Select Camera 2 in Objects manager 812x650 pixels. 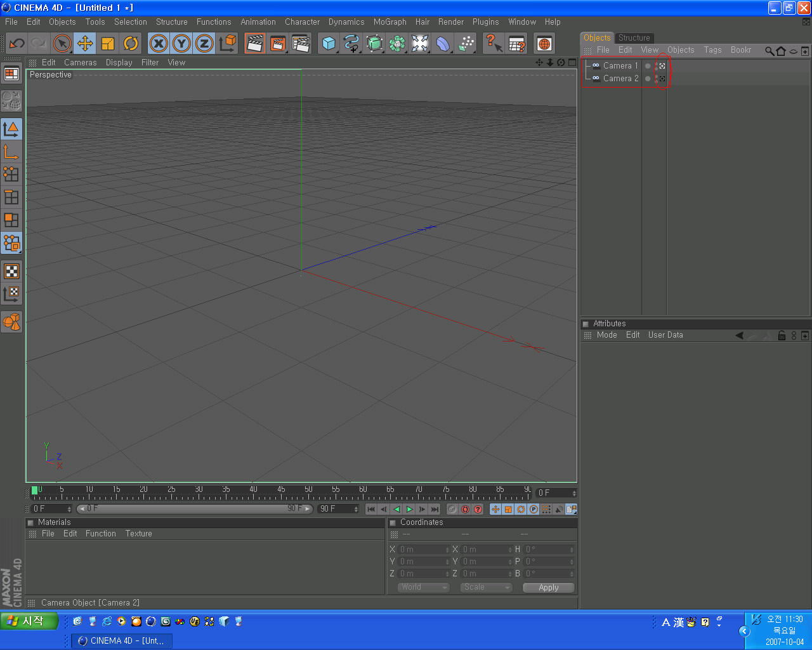tap(620, 79)
